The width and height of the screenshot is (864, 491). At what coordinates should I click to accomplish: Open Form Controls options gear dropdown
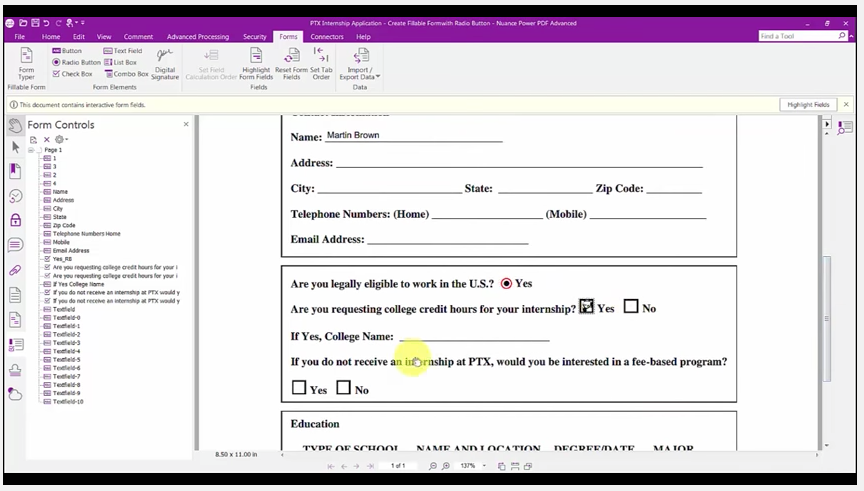tap(61, 139)
